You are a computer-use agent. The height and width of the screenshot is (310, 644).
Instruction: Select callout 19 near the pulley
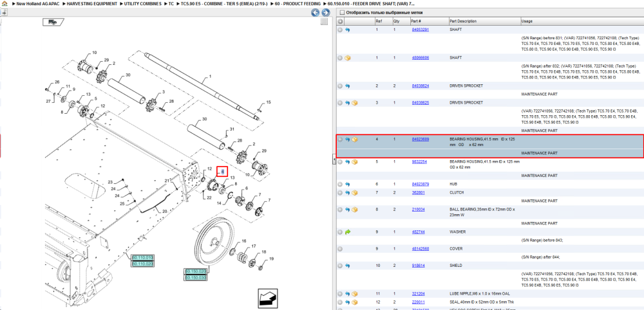tap(271, 259)
